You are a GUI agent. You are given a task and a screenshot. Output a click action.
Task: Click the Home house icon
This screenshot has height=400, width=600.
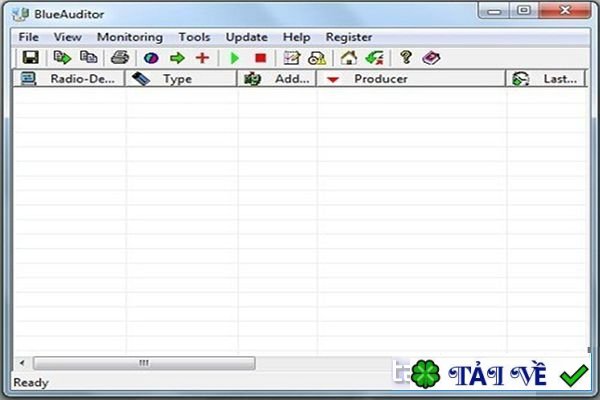click(x=349, y=58)
